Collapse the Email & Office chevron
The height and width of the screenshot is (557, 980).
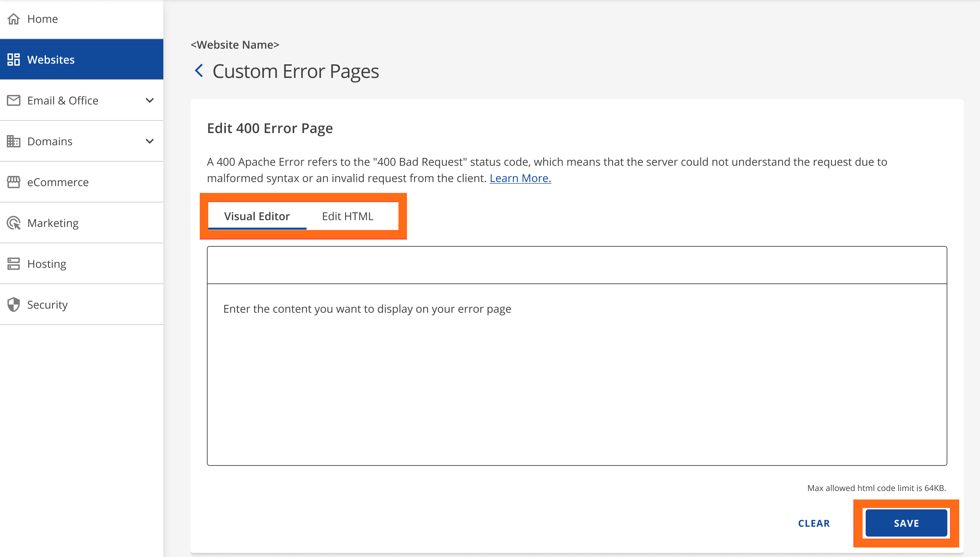click(150, 100)
